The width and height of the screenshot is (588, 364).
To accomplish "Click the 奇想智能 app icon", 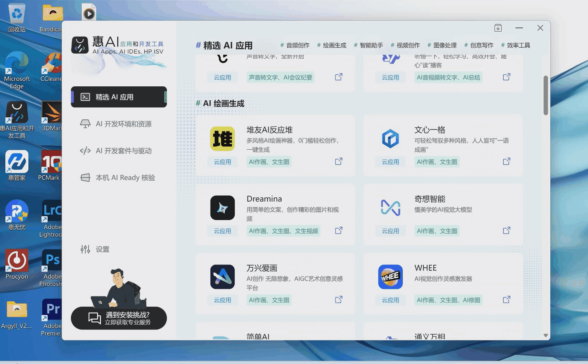I will pyautogui.click(x=390, y=208).
